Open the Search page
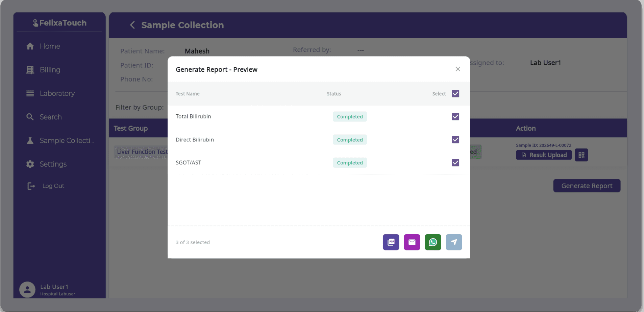This screenshot has width=644, height=312. coord(51,117)
